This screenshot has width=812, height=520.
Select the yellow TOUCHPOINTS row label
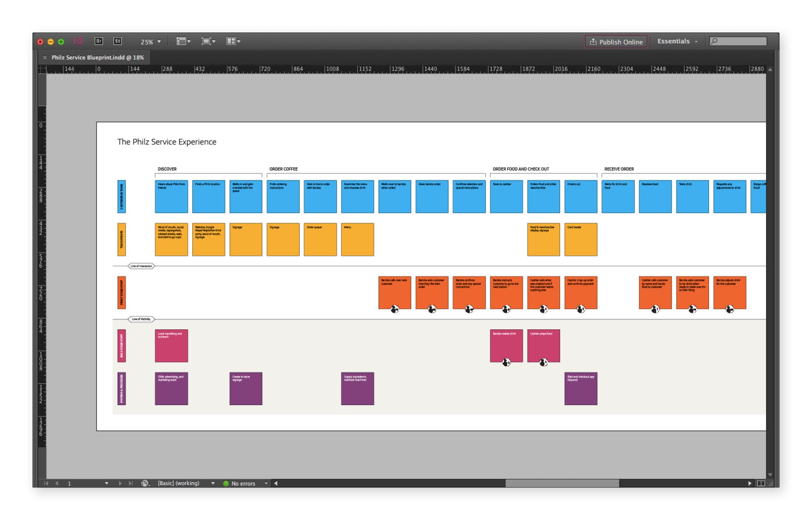122,240
